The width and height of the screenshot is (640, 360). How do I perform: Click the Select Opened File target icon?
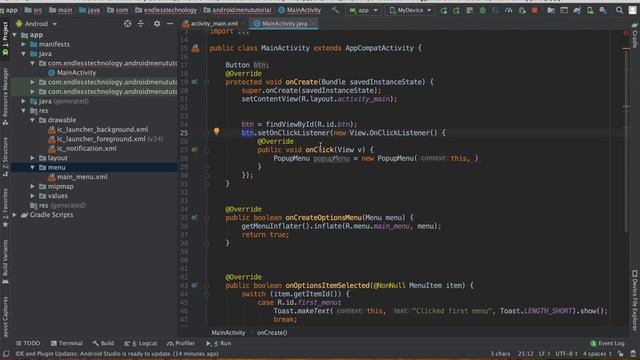[128, 24]
